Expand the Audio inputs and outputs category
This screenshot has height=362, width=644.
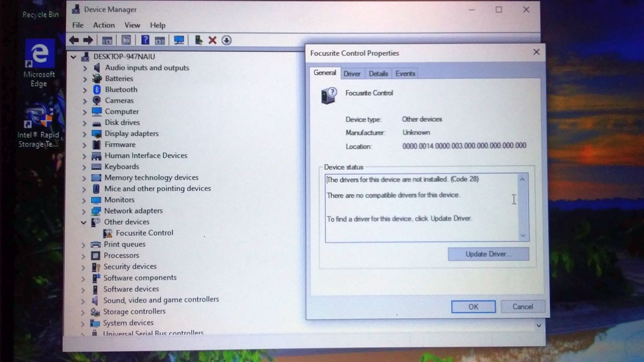[85, 68]
